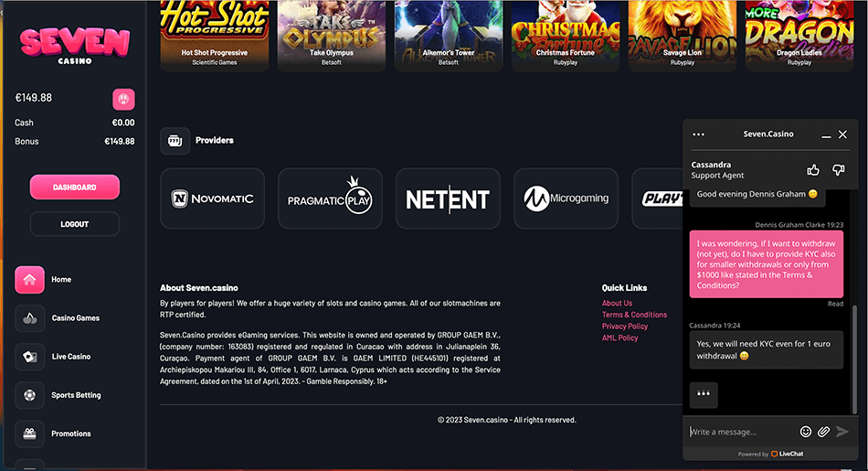
Task: Select the Play'n GO provider tile
Action: (657, 198)
